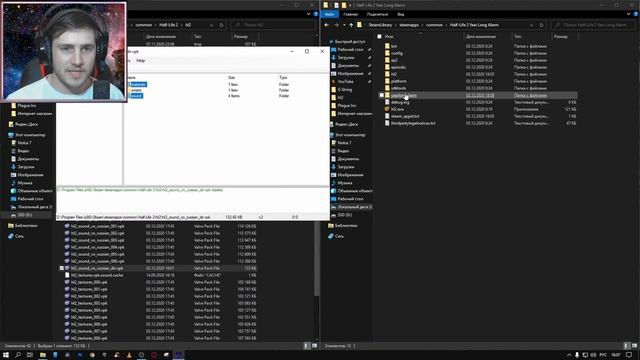Open Загрузки under quick access in right sidebar
The image size is (640, 360).
click(x=345, y=58)
